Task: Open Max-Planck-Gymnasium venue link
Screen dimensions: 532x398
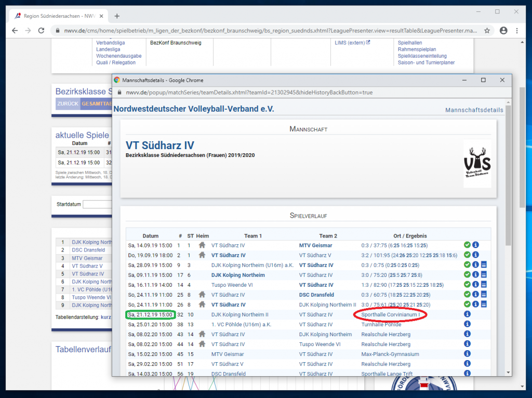Action: (x=390, y=354)
